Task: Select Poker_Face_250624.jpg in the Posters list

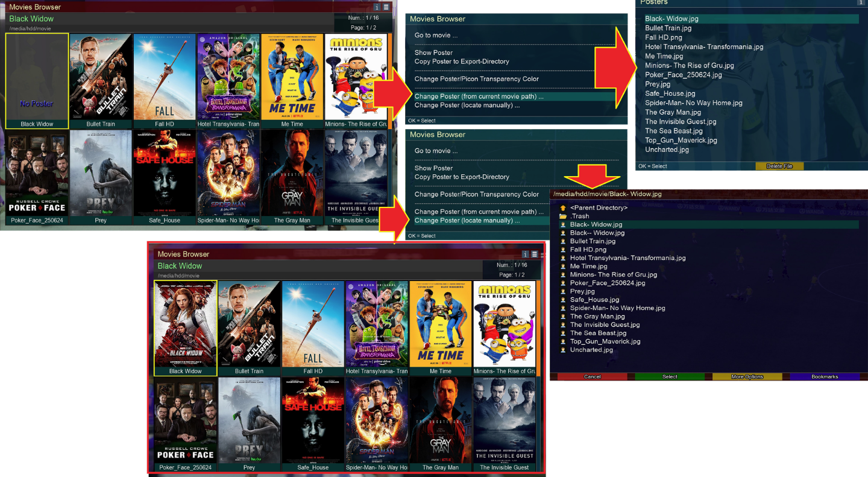Action: tap(683, 75)
